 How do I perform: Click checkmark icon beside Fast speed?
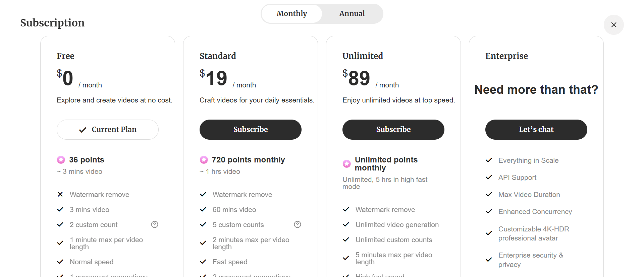(203, 262)
